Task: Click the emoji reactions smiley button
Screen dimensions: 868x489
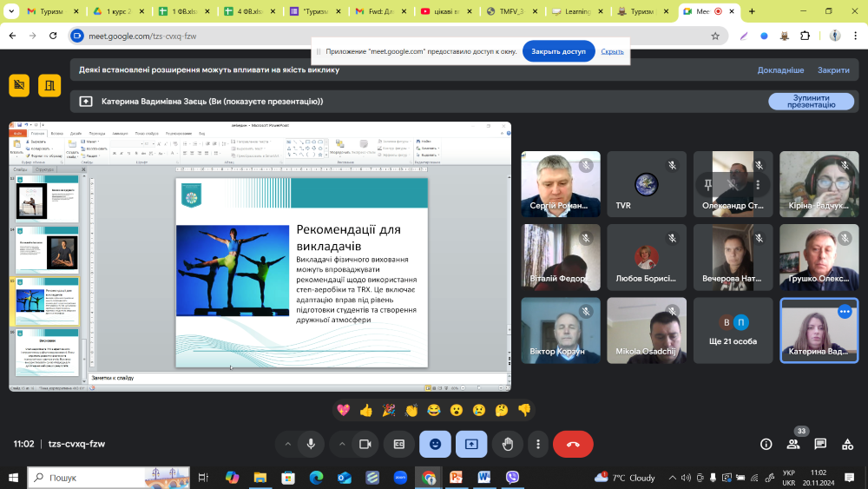Action: pos(435,444)
